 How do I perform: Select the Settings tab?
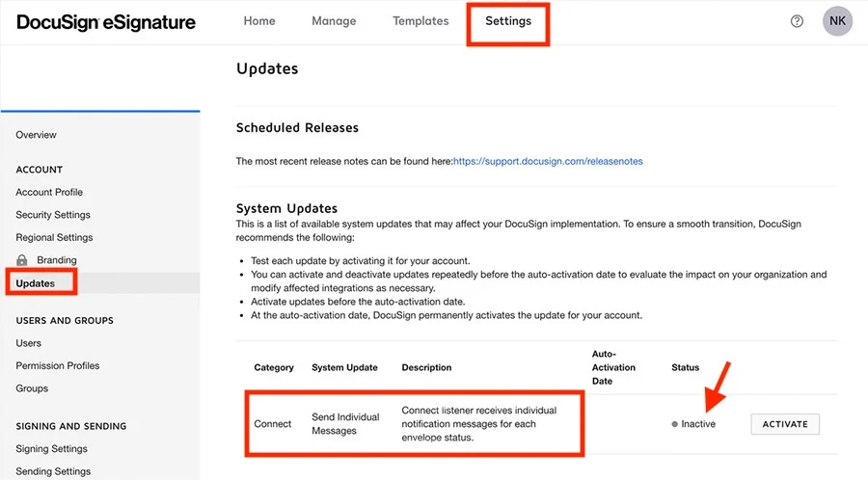[508, 21]
